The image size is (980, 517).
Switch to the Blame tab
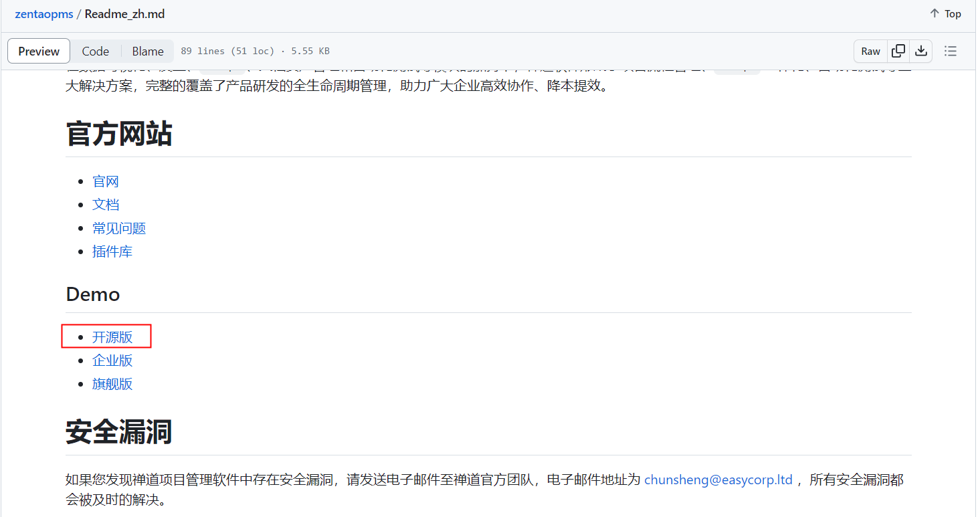148,51
